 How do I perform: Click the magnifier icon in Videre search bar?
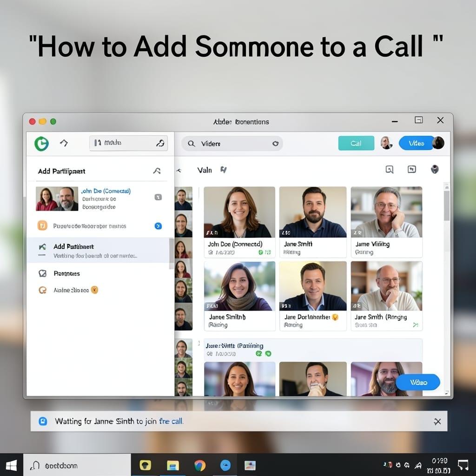tap(191, 144)
